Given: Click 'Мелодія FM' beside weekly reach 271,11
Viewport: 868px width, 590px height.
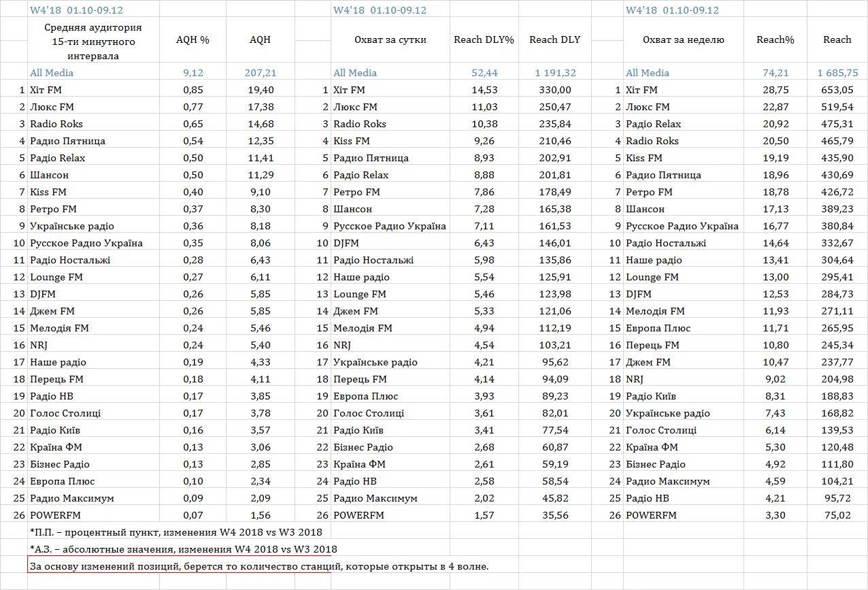Looking at the screenshot, I should click(655, 311).
